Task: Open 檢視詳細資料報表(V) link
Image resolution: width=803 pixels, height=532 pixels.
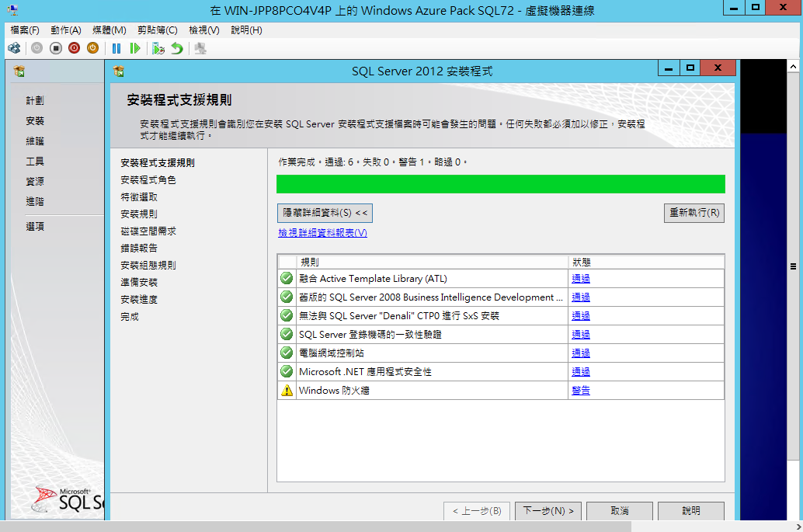Action: [322, 233]
